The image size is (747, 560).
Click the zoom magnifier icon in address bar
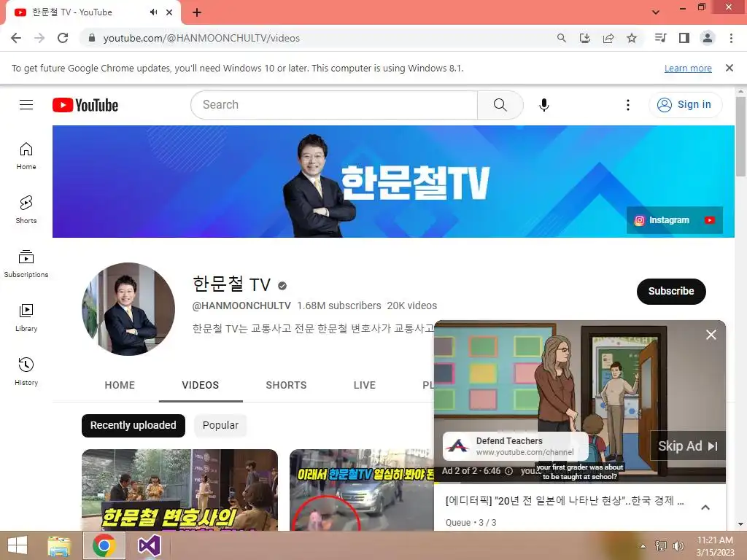pyautogui.click(x=562, y=38)
